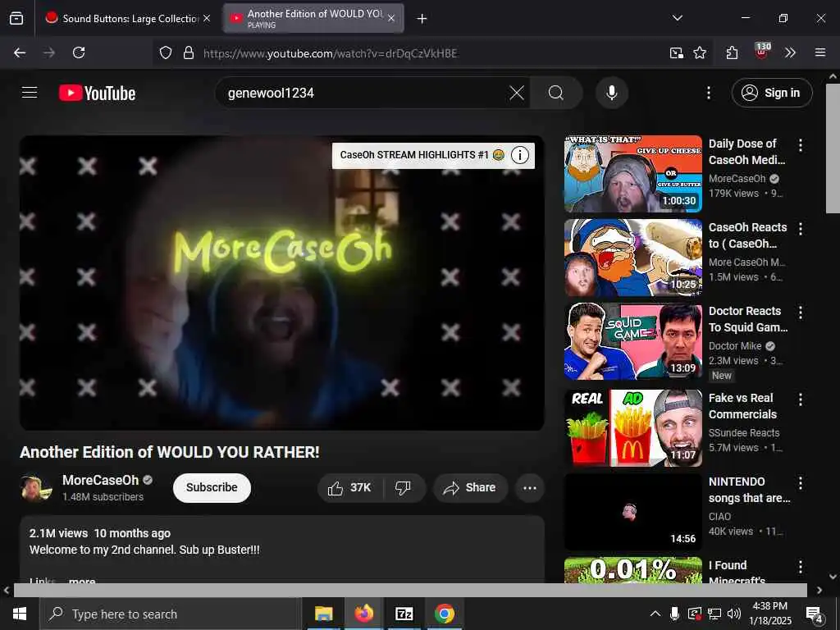Open the Windows notification center
The image size is (840, 630).
[815, 615]
